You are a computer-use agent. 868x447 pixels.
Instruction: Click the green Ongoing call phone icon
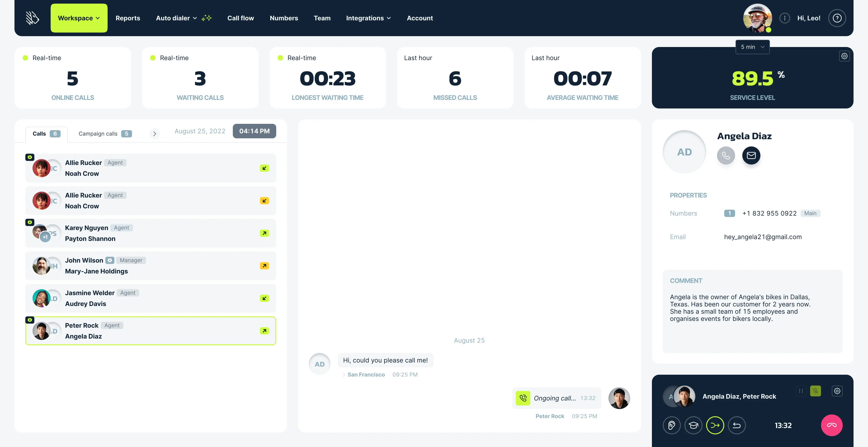(523, 398)
